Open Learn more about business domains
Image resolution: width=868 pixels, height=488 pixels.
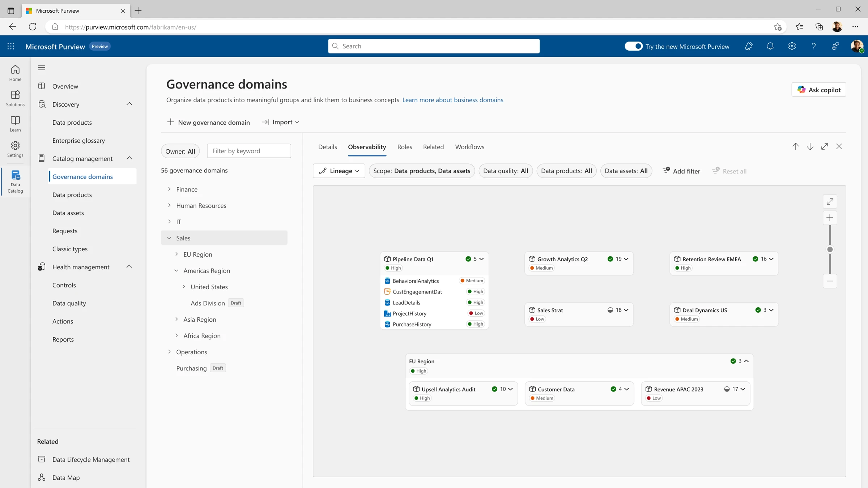(x=453, y=100)
